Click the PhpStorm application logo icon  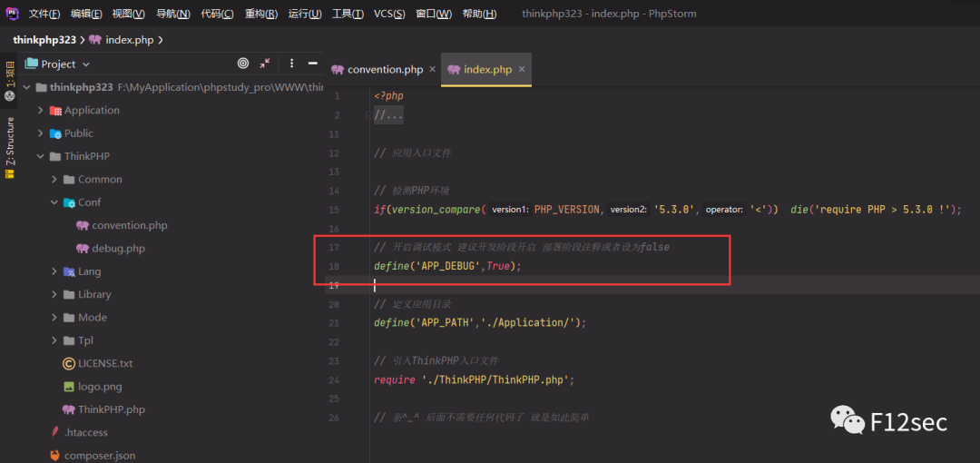12,14
